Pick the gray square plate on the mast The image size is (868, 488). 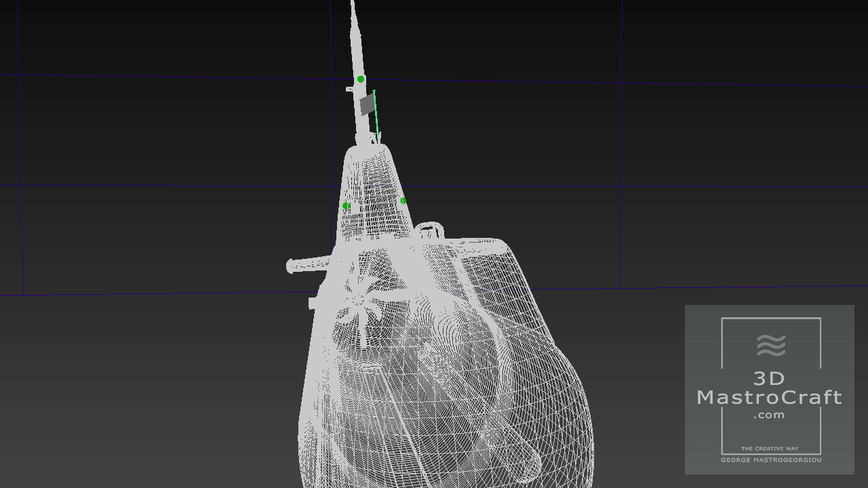click(x=368, y=105)
